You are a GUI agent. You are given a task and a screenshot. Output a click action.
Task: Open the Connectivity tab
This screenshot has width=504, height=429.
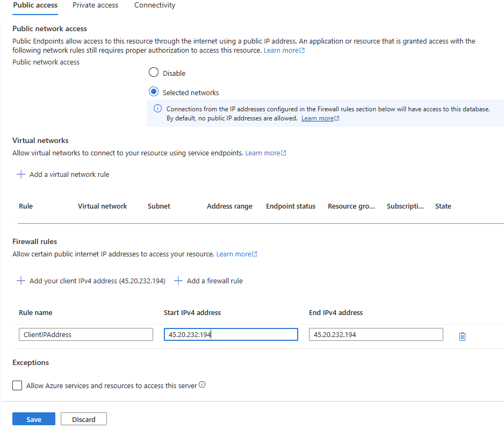point(155,5)
